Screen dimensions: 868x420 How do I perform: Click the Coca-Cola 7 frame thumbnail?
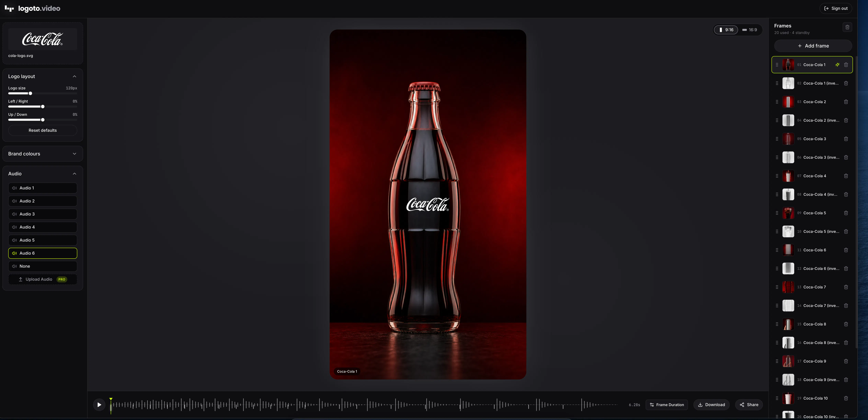pyautogui.click(x=788, y=287)
